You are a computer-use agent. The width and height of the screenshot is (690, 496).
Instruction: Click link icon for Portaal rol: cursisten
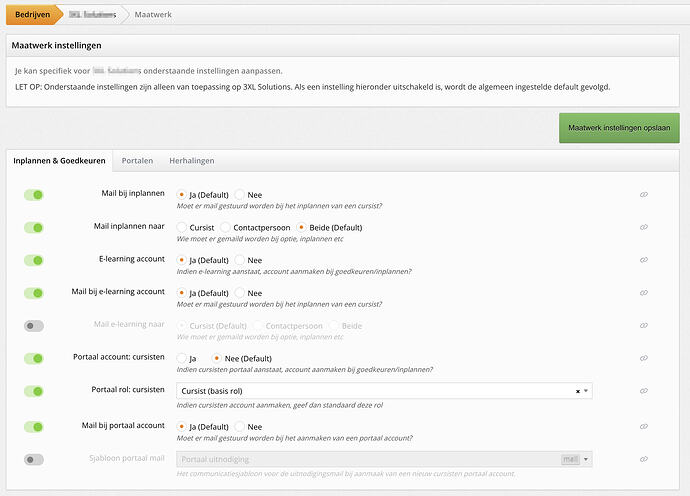click(x=644, y=392)
